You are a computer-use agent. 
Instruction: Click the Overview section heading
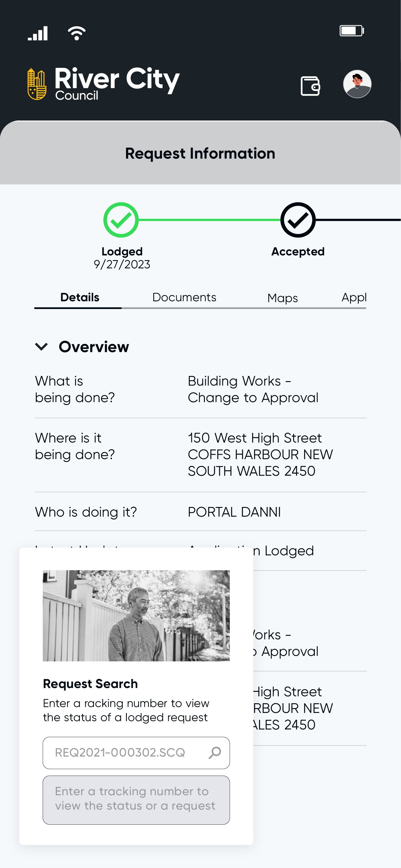(x=94, y=347)
